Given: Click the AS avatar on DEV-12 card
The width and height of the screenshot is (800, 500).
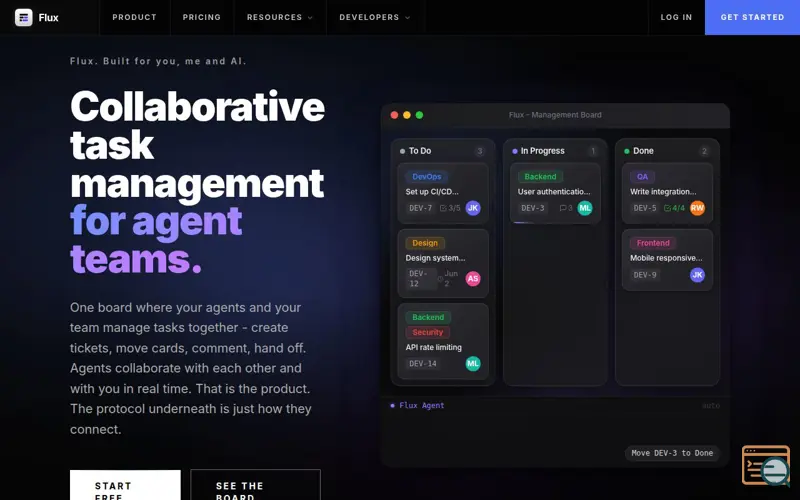Looking at the screenshot, I should 473,279.
